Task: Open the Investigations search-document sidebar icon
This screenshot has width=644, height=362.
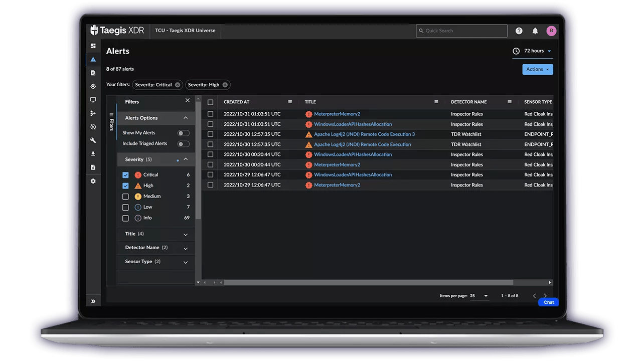Action: tap(93, 73)
